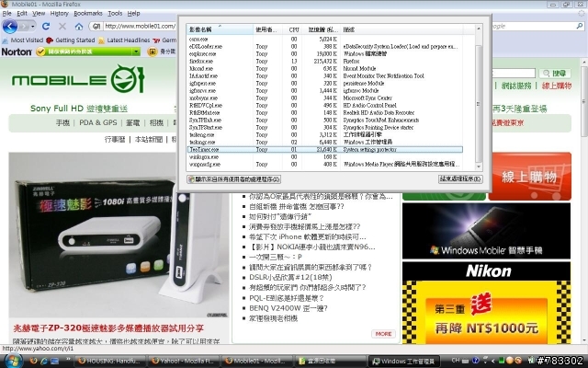Click the PDA & GPS category link
588x368 pixels.
(98, 122)
